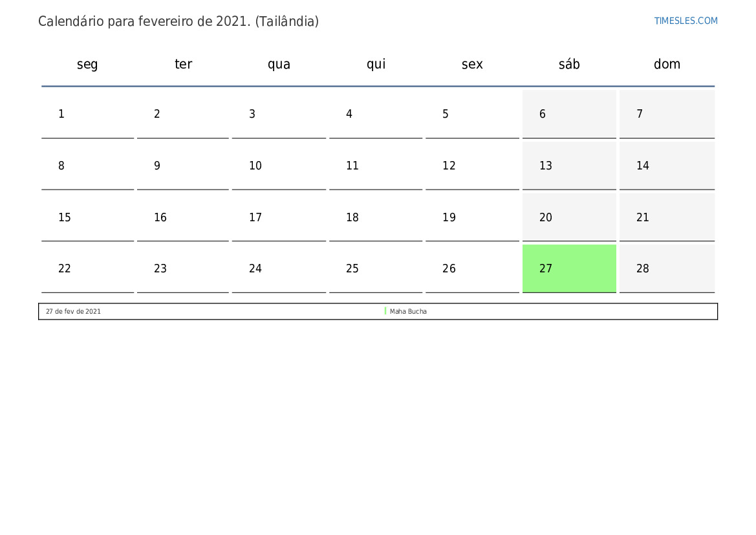Select the 'dom' weekday header

point(667,64)
